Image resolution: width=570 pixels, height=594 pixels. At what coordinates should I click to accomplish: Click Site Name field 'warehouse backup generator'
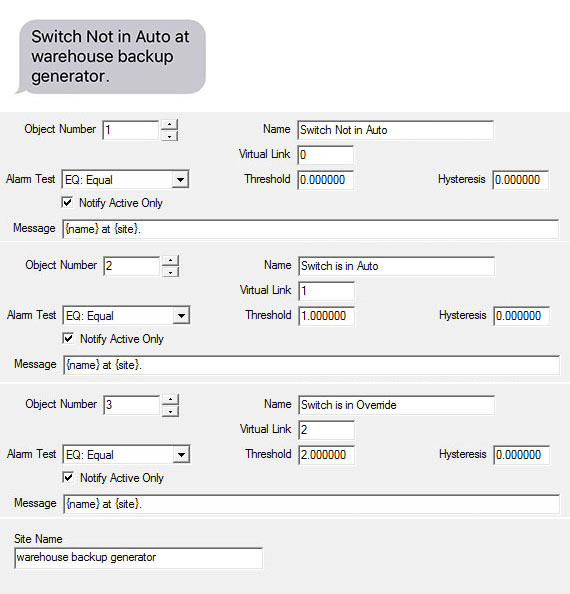pos(138,558)
